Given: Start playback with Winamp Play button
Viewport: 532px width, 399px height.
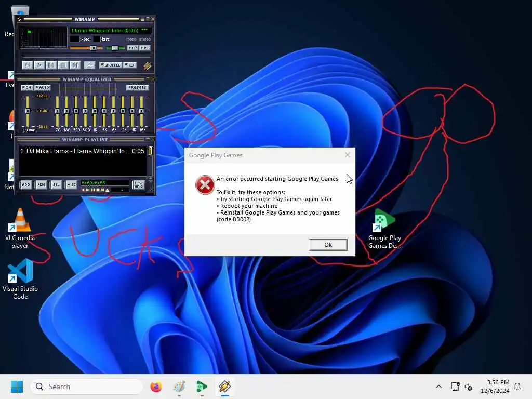Looking at the screenshot, I should coord(39,65).
